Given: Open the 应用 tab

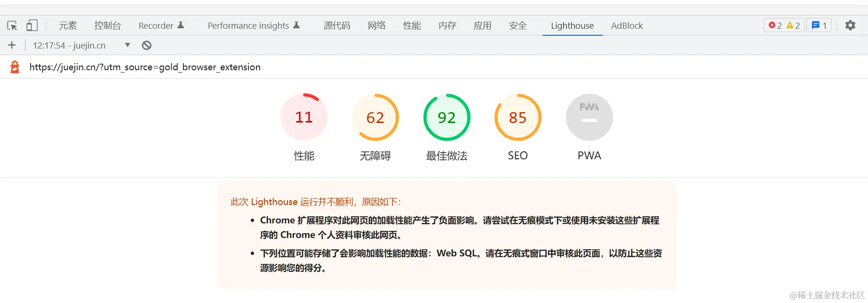Looking at the screenshot, I should point(483,25).
